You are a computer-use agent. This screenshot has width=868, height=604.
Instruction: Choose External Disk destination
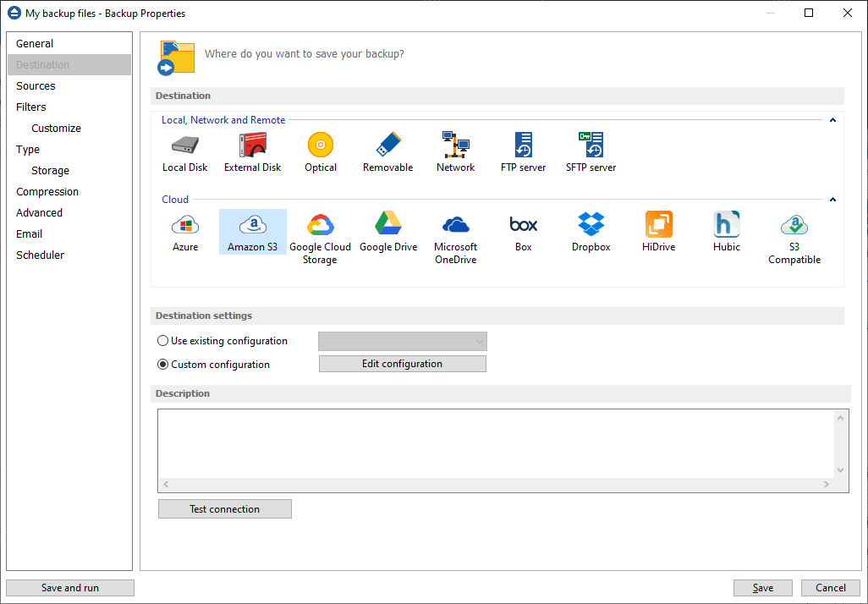click(252, 152)
